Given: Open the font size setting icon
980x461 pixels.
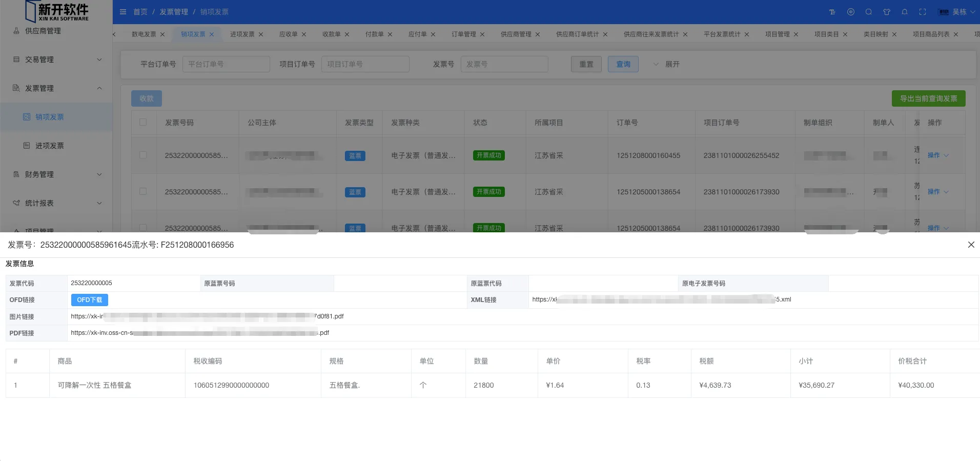Looking at the screenshot, I should [832, 12].
